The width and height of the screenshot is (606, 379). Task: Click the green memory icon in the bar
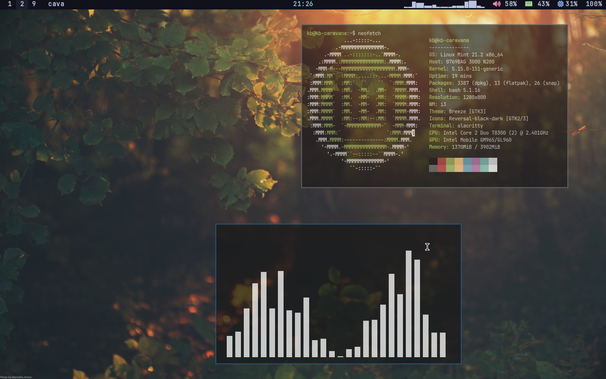(528, 4)
